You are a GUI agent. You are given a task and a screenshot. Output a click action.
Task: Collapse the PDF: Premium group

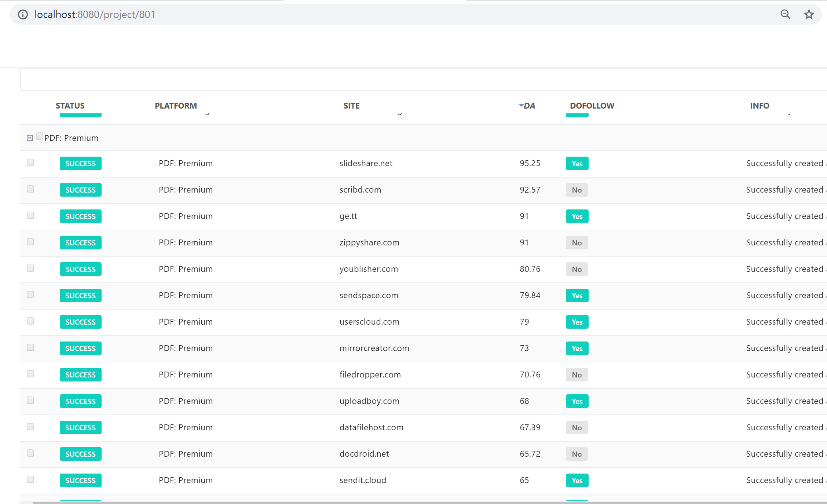(x=30, y=138)
